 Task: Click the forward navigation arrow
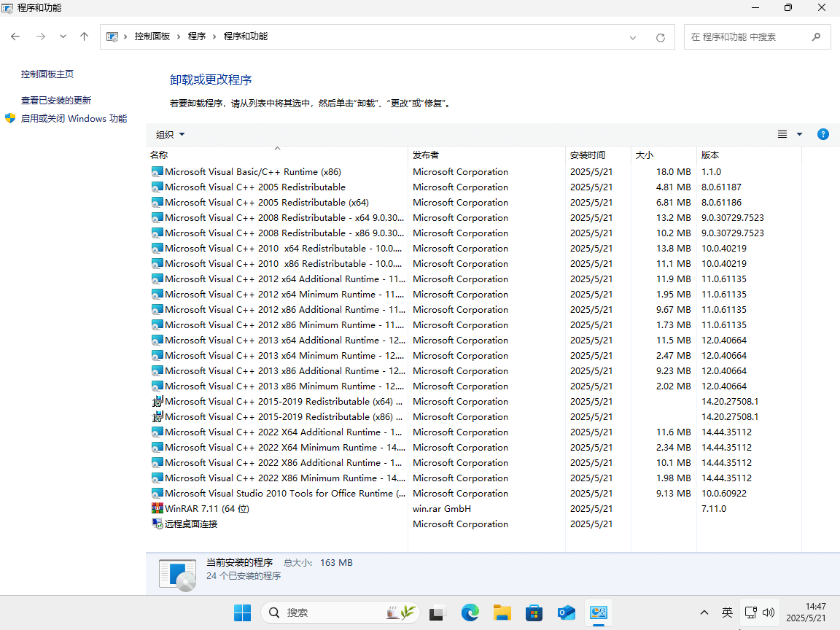click(41, 36)
